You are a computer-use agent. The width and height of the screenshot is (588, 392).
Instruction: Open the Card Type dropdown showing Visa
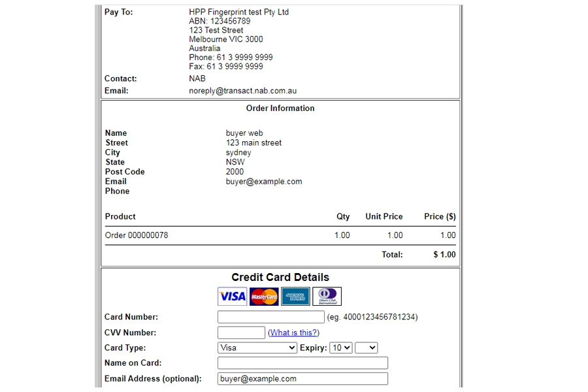pos(257,348)
